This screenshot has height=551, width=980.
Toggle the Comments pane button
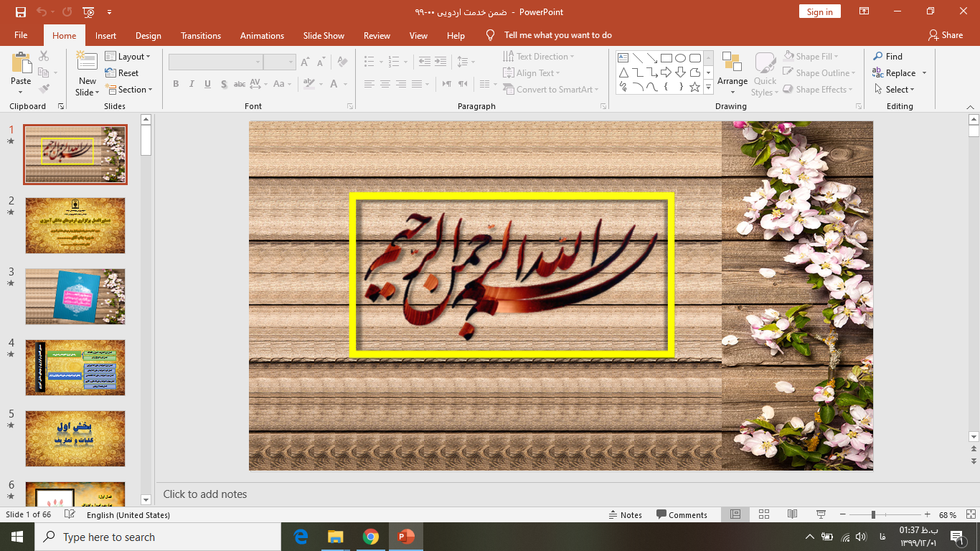pos(681,515)
